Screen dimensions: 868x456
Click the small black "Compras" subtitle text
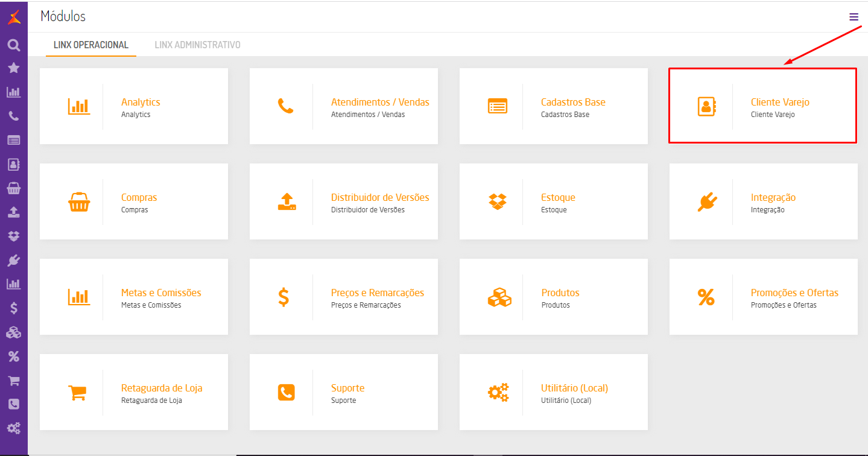tap(135, 210)
